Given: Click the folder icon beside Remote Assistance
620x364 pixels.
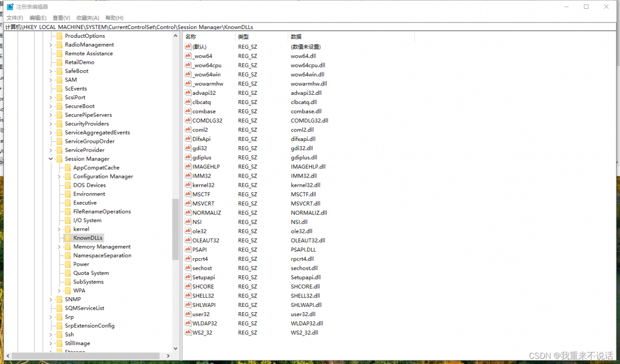Looking at the screenshot, I should (x=60, y=53).
